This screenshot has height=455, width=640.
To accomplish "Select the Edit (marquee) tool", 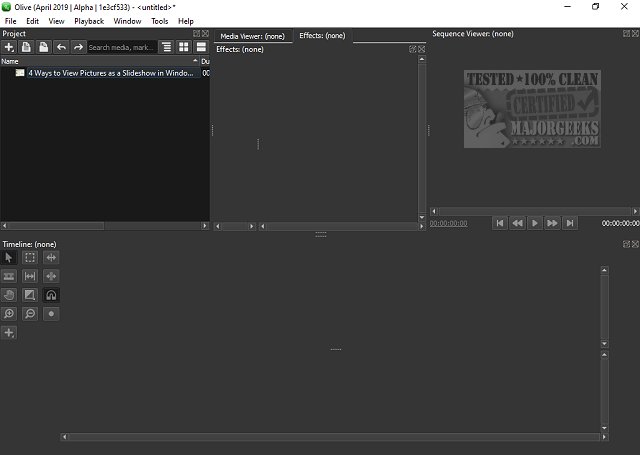I will (x=30, y=257).
